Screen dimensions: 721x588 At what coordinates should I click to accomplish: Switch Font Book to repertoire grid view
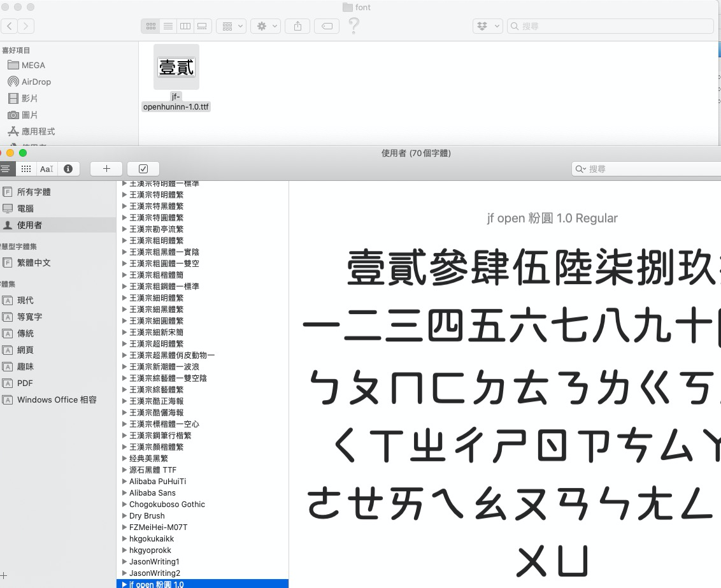pos(26,169)
